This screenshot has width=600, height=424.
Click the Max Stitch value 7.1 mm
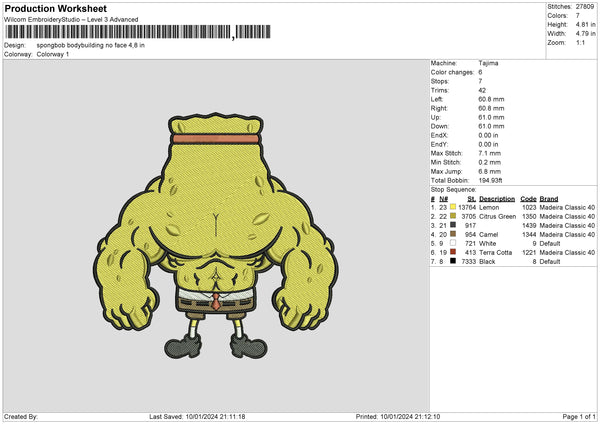pos(490,153)
